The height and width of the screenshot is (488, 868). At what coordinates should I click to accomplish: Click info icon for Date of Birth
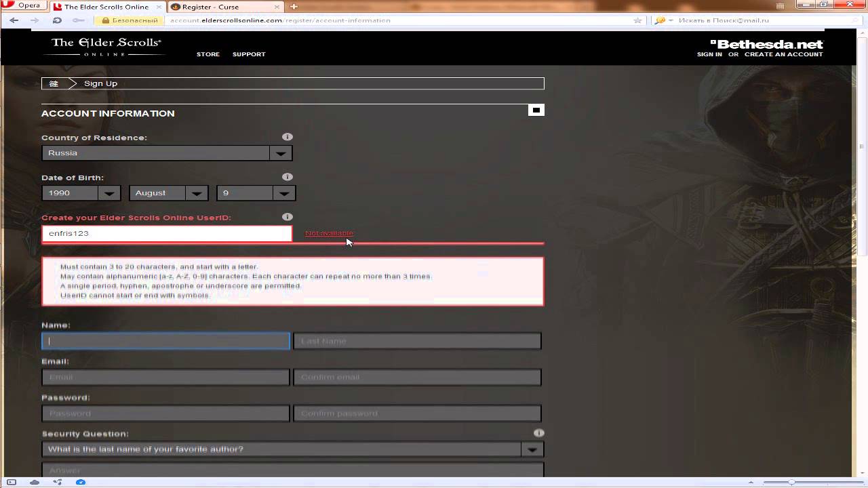coord(288,177)
